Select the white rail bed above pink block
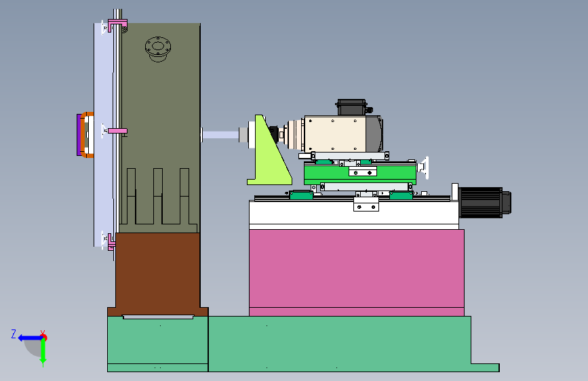 click(x=354, y=214)
